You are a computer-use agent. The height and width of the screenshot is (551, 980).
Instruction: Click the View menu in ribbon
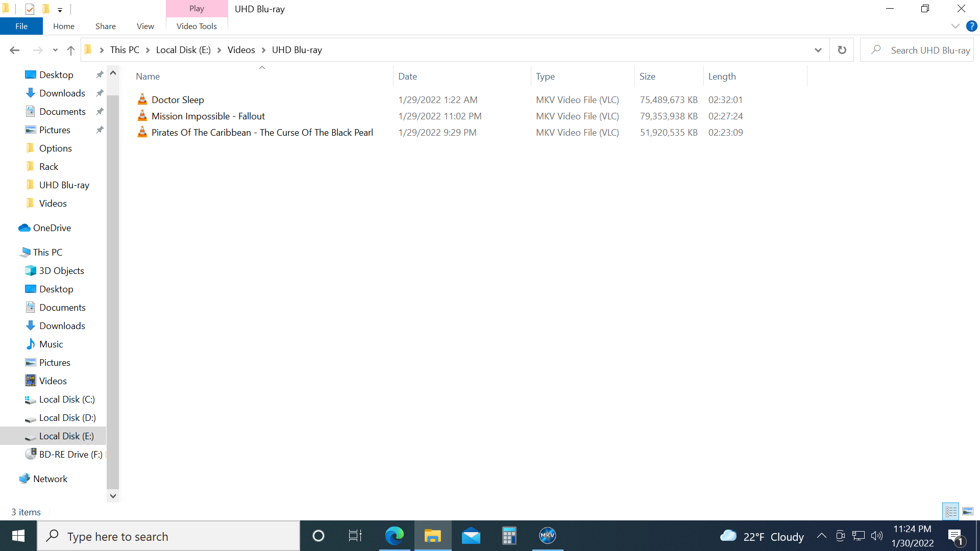click(x=145, y=26)
